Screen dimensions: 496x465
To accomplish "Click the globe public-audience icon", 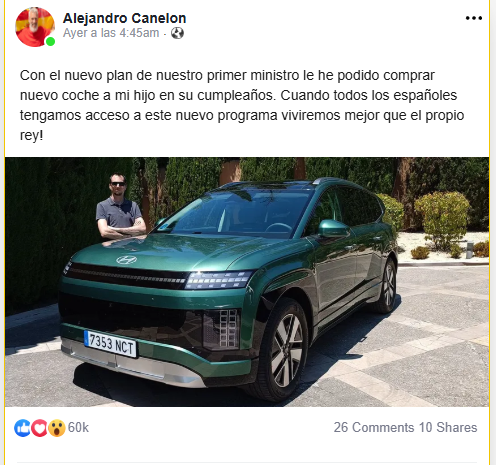I will pos(177,33).
